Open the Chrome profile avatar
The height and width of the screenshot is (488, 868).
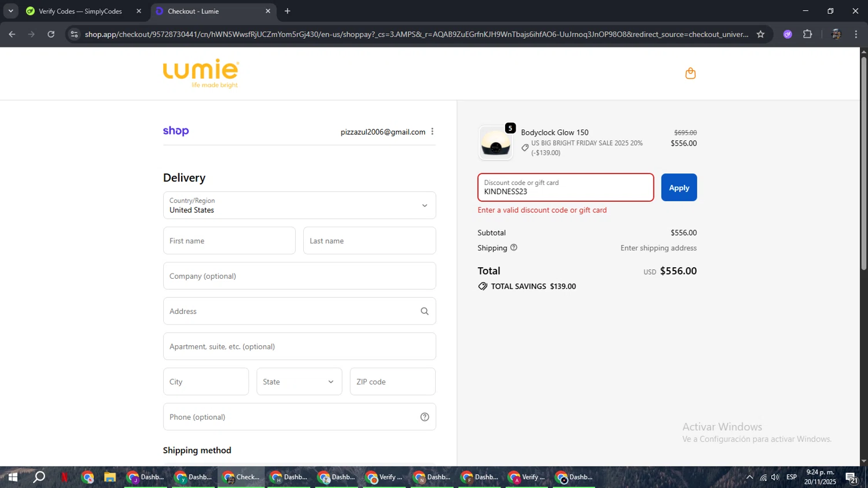point(836,34)
